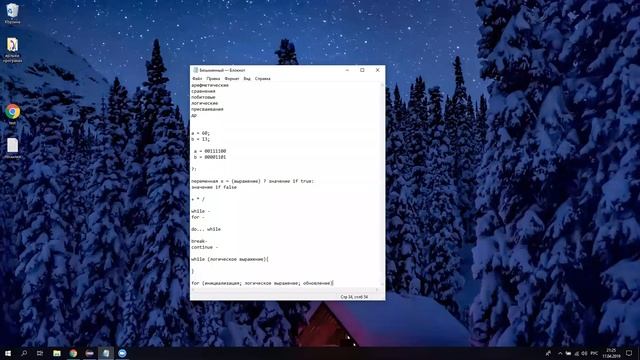Open the Action Center notifications
Screen dimensions: 640x360
click(629, 353)
